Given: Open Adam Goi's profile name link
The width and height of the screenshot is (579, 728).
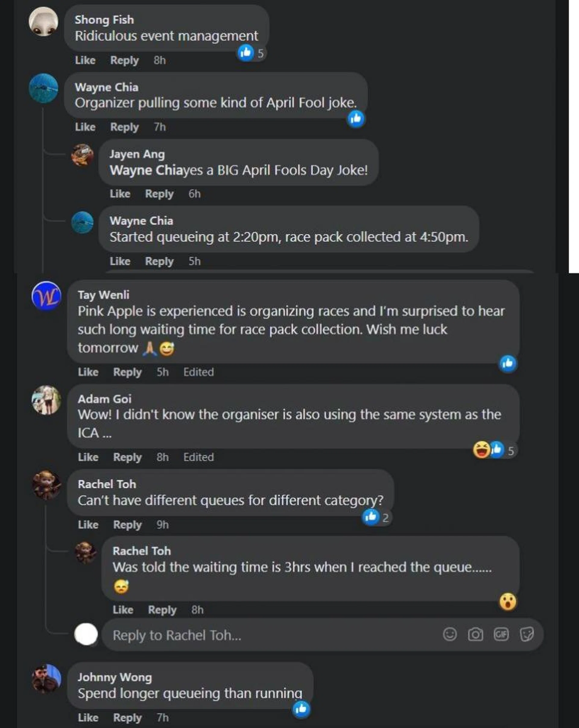Looking at the screenshot, I should 104,399.
